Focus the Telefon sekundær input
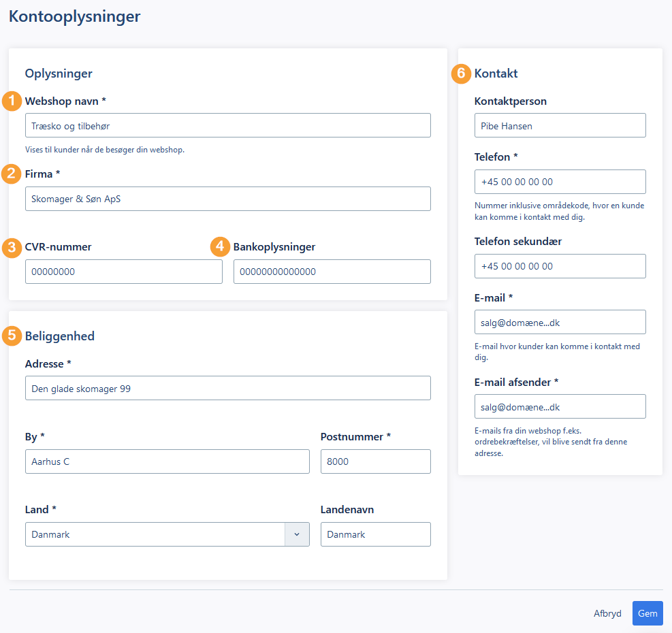Viewport: 672px width, 633px height. pyautogui.click(x=560, y=266)
